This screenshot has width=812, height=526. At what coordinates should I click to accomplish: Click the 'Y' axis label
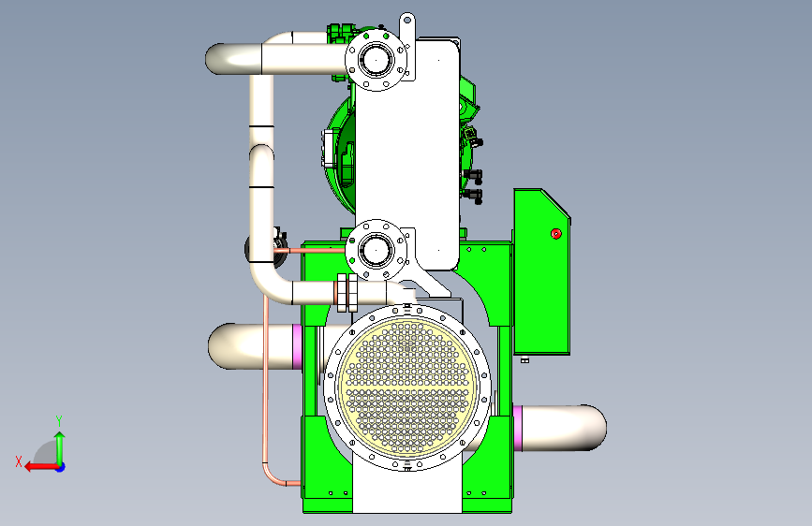(x=59, y=421)
